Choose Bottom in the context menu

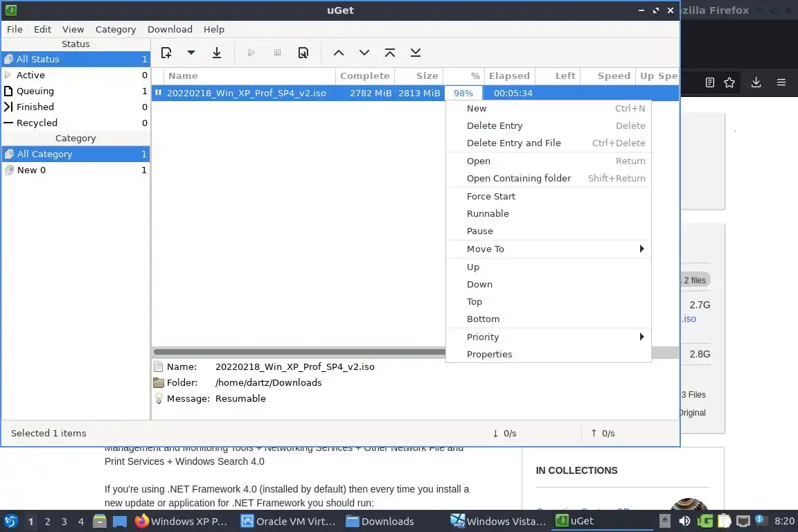coord(549,319)
